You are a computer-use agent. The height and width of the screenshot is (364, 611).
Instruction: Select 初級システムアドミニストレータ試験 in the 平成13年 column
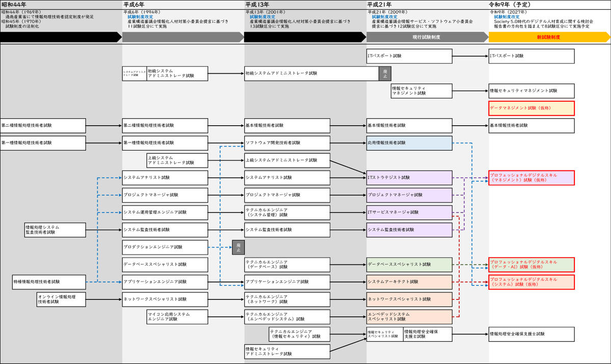tap(312, 73)
